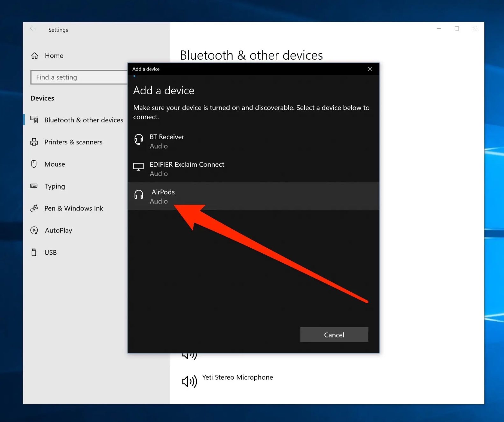Click the Home icon in sidebar
Viewport: 504px width, 422px height.
coord(35,56)
